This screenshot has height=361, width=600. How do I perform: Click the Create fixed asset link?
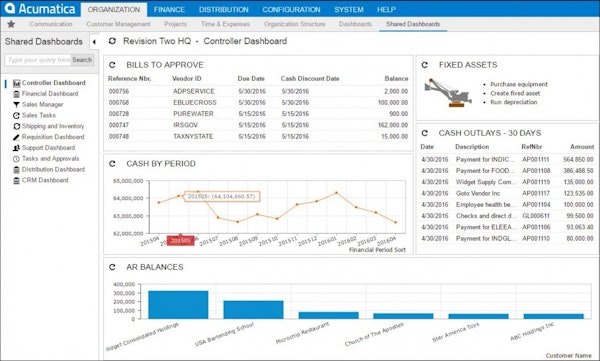[x=515, y=93]
